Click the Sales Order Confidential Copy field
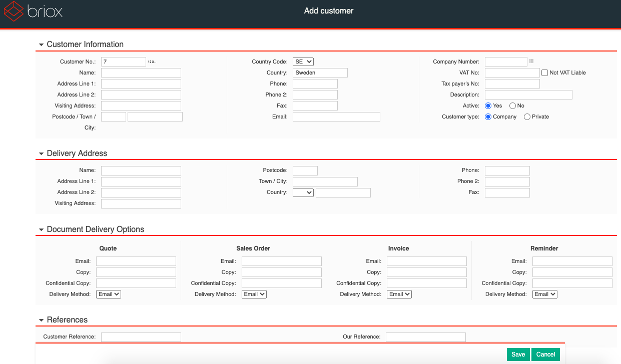621x364 pixels. pos(282,283)
